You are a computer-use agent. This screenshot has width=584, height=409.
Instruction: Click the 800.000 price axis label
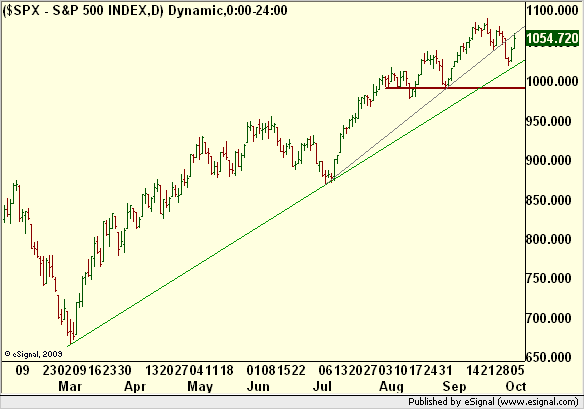549,239
